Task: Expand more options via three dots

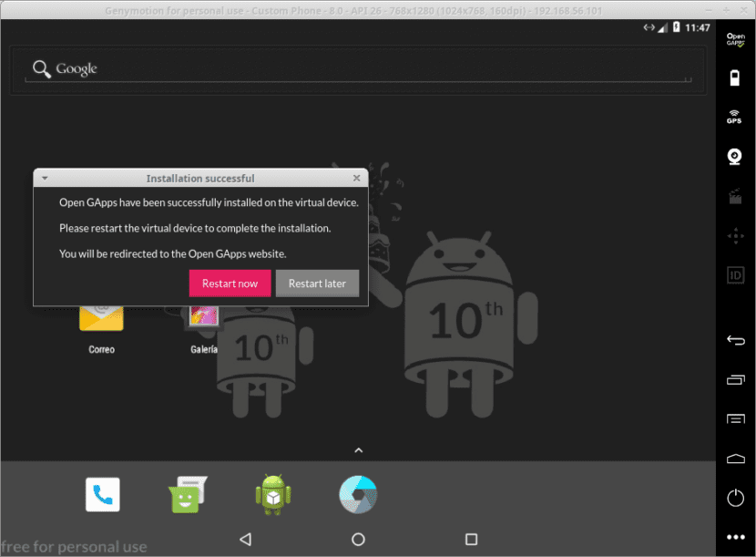Action: [x=735, y=538]
